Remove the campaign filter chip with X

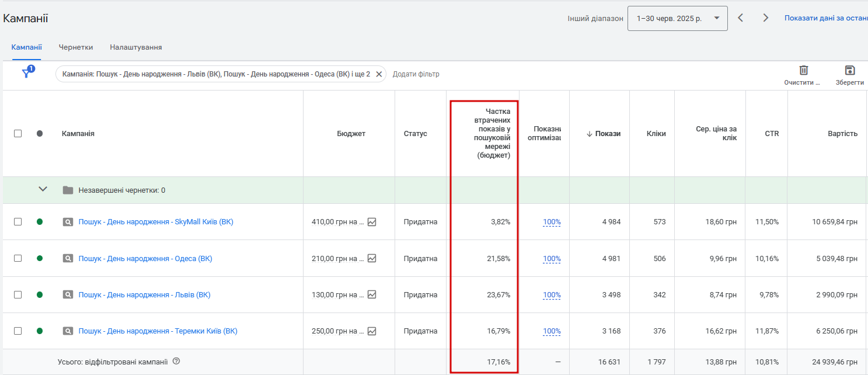[379, 74]
